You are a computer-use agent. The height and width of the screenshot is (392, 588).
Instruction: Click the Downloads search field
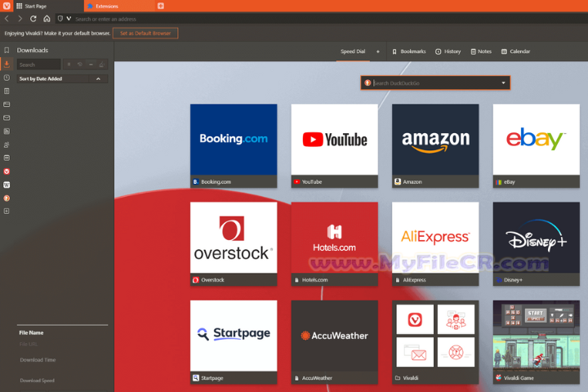[x=38, y=65]
